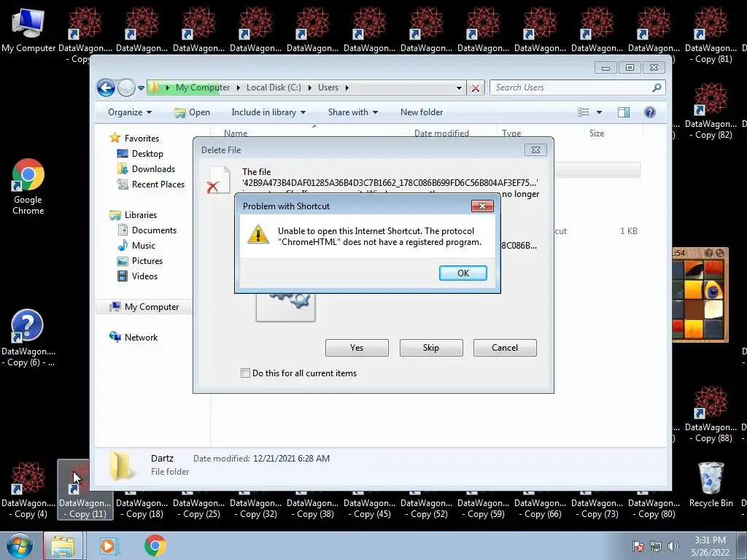Click the taskbar clock showing 3:31 PM
Screen dimensions: 747x560
(x=710, y=546)
